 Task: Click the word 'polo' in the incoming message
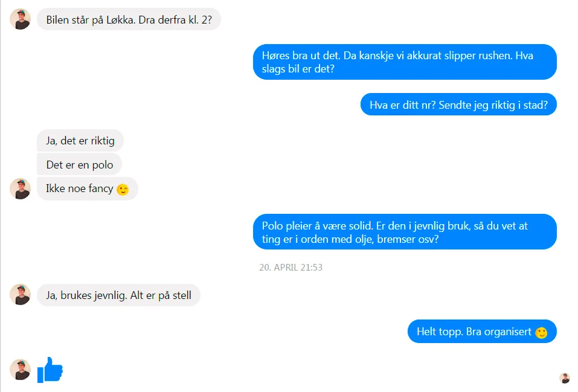pos(103,165)
